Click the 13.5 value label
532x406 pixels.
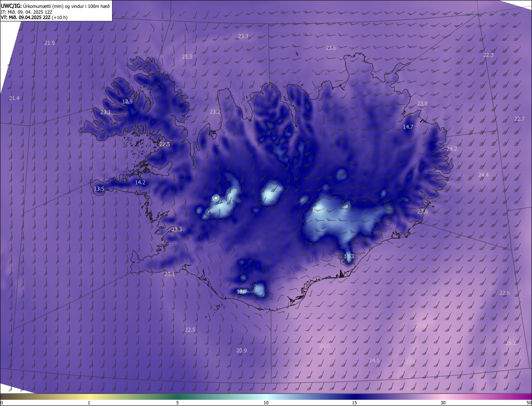pos(99,188)
